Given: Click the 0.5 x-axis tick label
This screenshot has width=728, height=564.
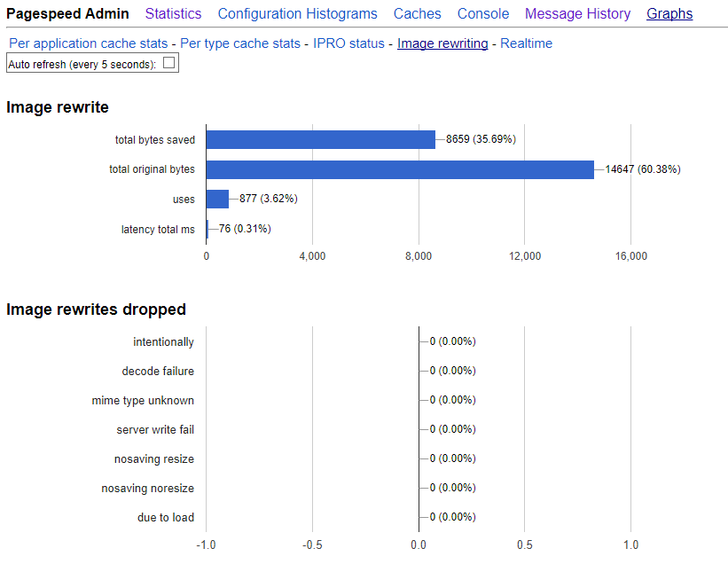Looking at the screenshot, I should click(x=525, y=545).
